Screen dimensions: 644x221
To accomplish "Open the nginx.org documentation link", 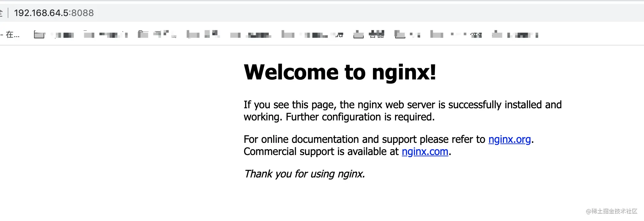I will [x=509, y=139].
